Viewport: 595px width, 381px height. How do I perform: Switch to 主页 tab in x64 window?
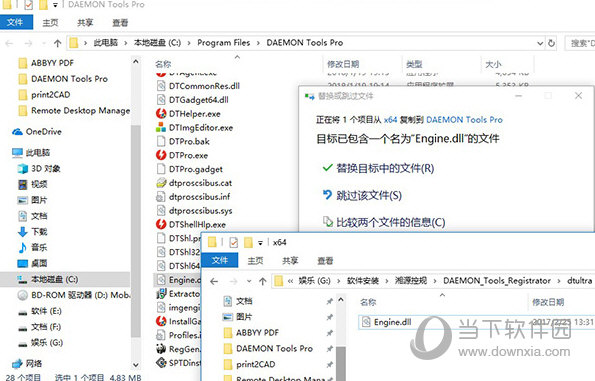click(x=255, y=261)
